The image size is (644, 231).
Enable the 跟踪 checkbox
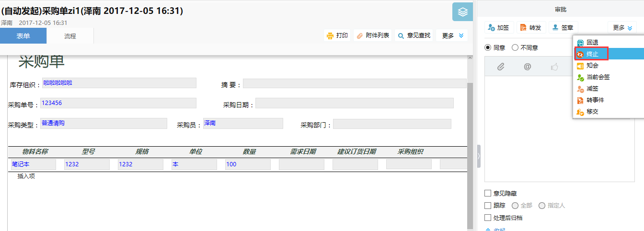tap(488, 206)
